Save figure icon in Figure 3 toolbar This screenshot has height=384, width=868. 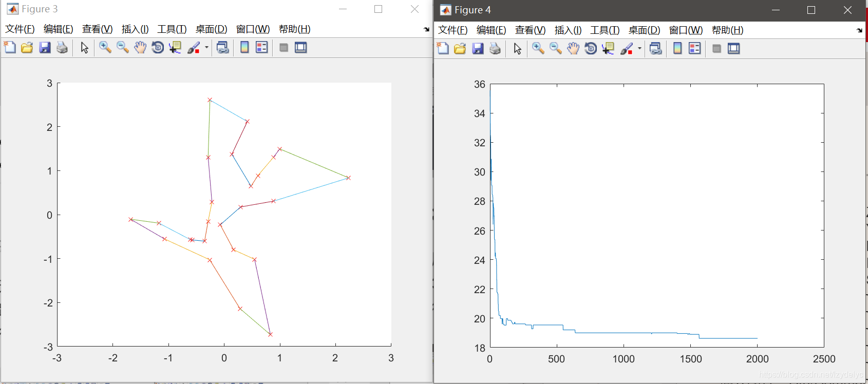click(x=45, y=48)
